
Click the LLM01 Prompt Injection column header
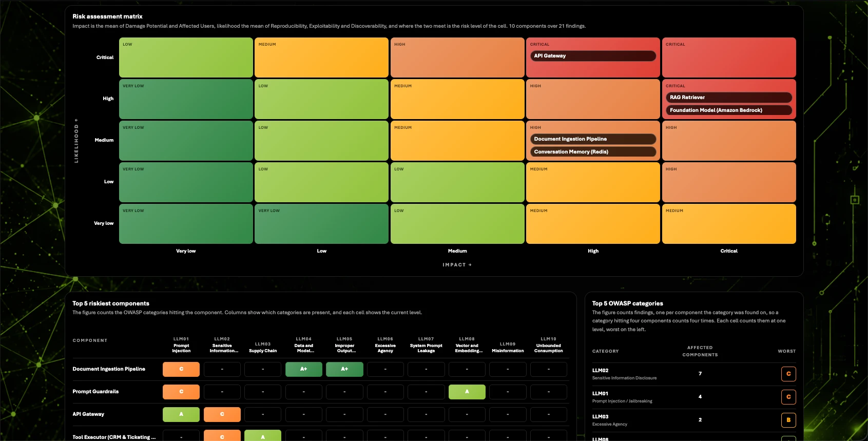click(181, 345)
